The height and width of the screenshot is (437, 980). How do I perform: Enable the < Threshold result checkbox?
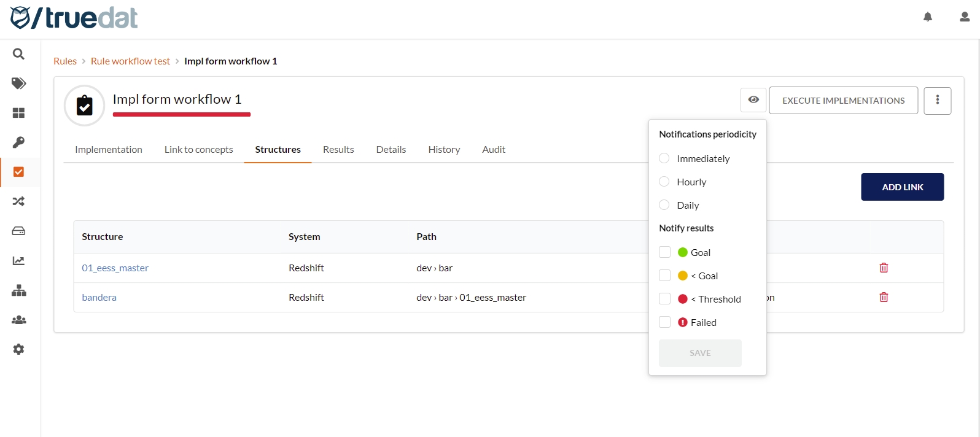click(664, 299)
